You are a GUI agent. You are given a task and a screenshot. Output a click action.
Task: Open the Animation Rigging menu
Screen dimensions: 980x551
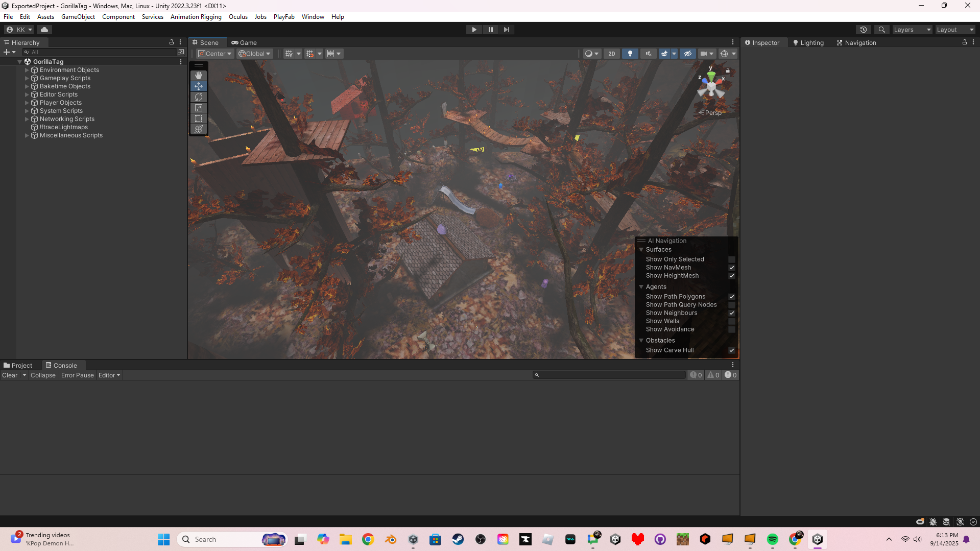click(x=196, y=17)
